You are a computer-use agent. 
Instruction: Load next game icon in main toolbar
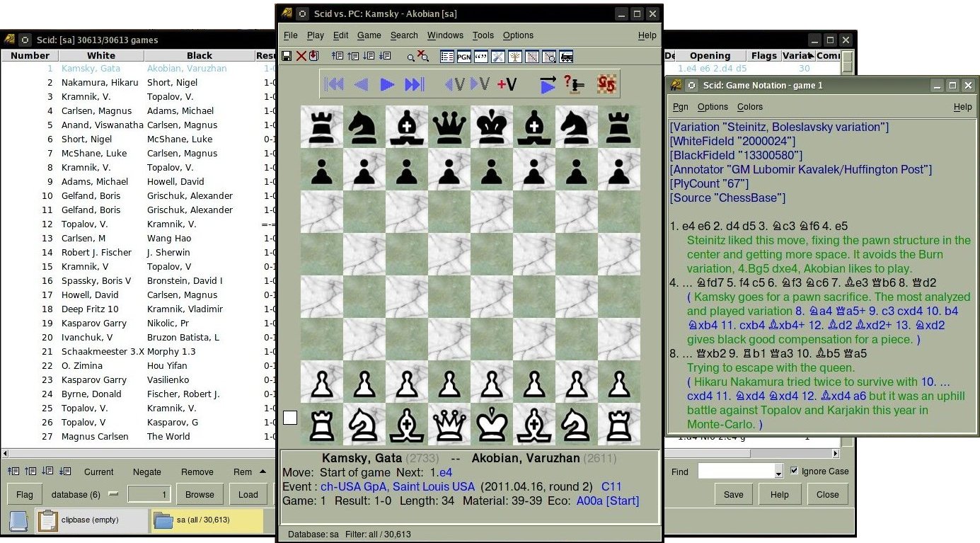(369, 56)
